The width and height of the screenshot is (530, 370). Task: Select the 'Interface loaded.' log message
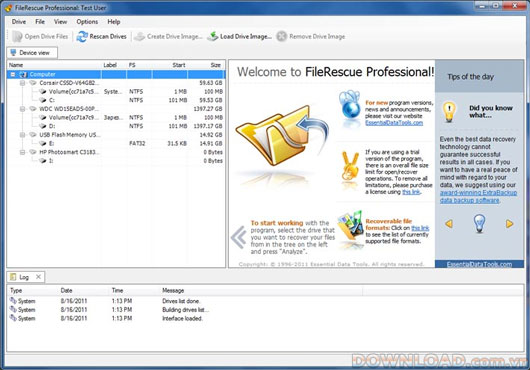coord(183,319)
